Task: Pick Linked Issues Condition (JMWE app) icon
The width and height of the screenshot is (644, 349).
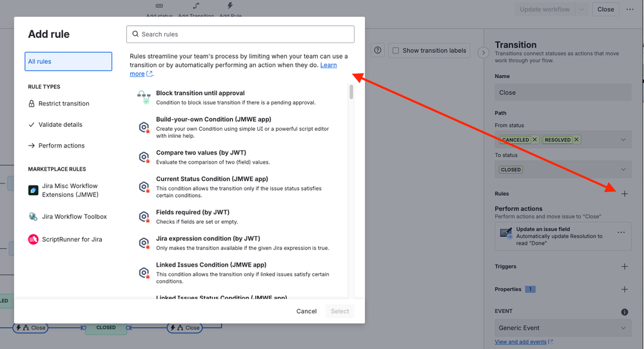Action: (144, 273)
